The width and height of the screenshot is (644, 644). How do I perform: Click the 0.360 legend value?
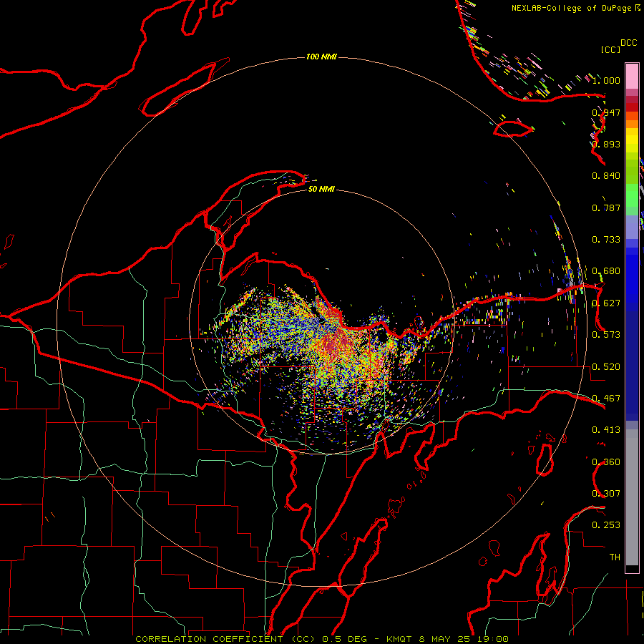pos(606,462)
